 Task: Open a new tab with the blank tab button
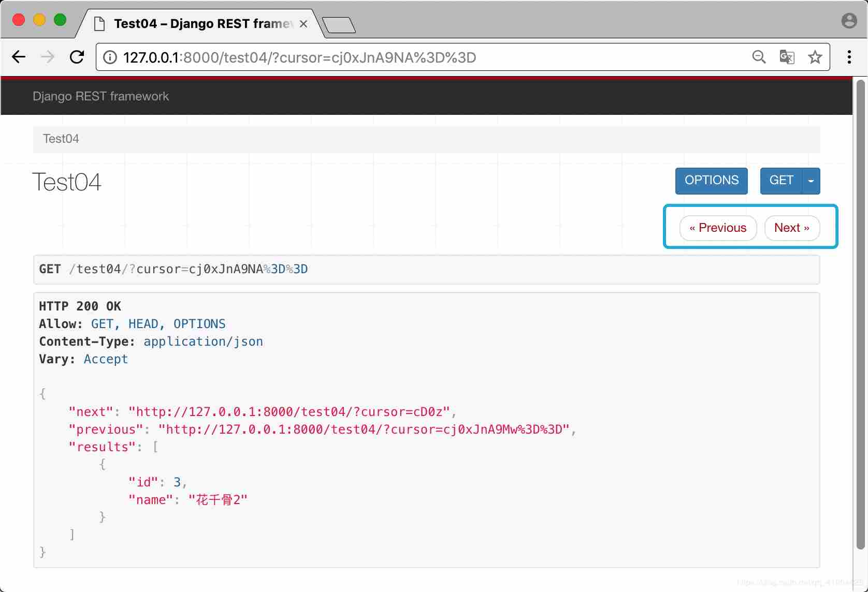(339, 25)
